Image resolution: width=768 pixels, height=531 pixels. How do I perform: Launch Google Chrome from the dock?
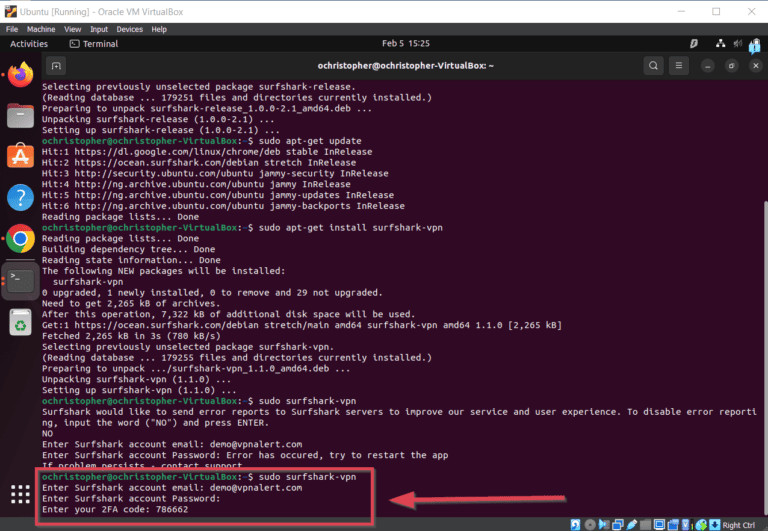[x=20, y=238]
